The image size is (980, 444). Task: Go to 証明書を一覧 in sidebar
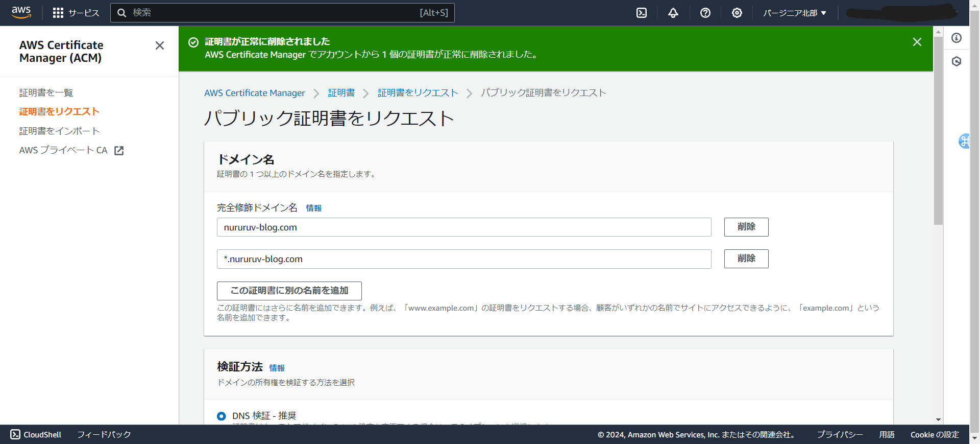46,92
